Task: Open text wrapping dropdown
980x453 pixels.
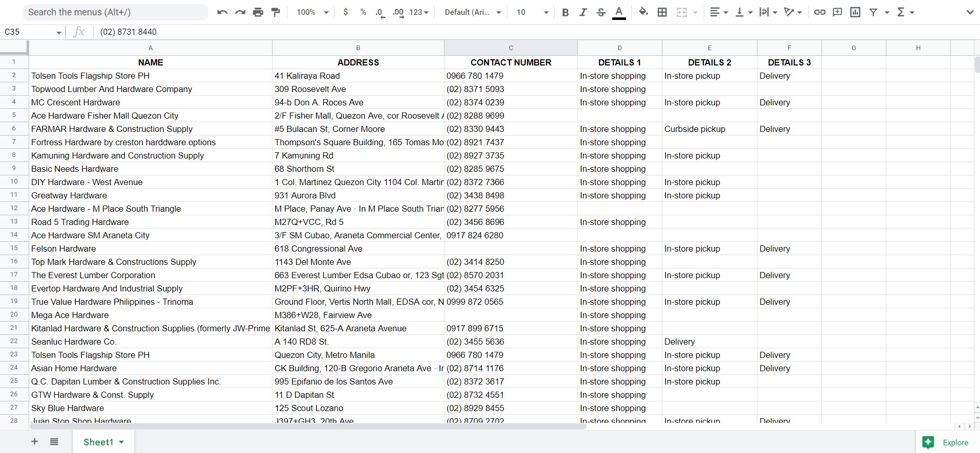Action: [x=768, y=12]
